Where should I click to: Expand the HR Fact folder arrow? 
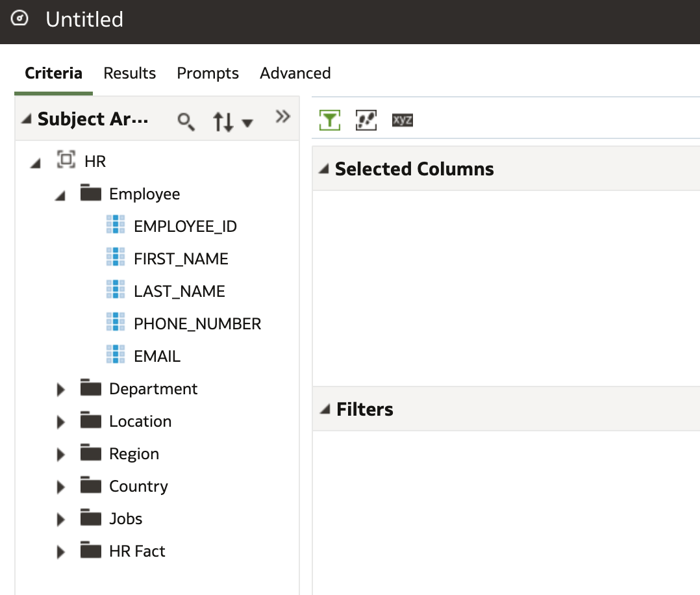tap(61, 552)
